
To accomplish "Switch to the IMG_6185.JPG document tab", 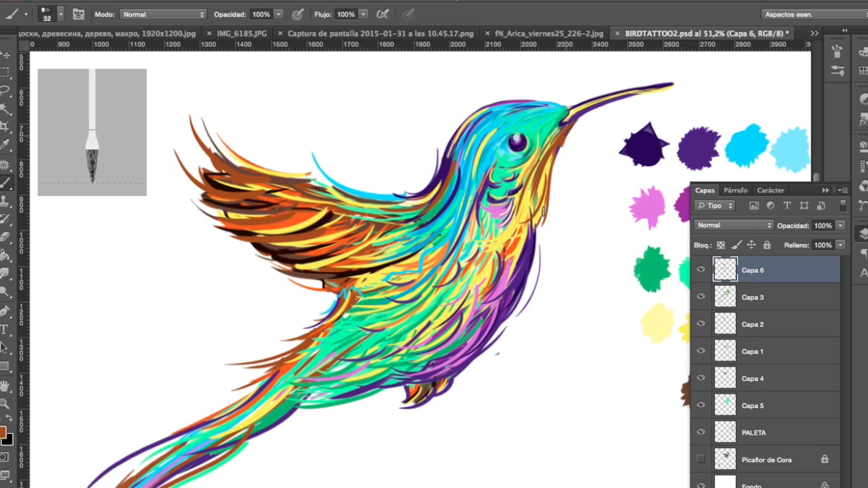I will pyautogui.click(x=242, y=34).
